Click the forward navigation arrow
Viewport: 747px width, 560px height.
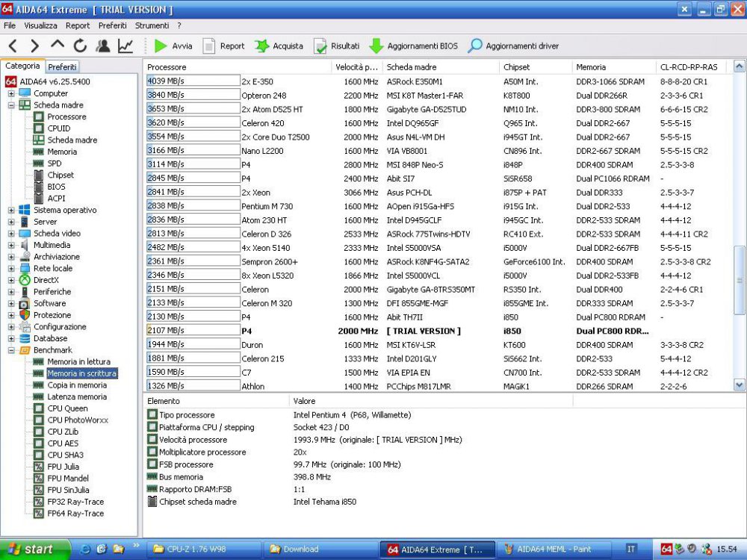point(34,46)
